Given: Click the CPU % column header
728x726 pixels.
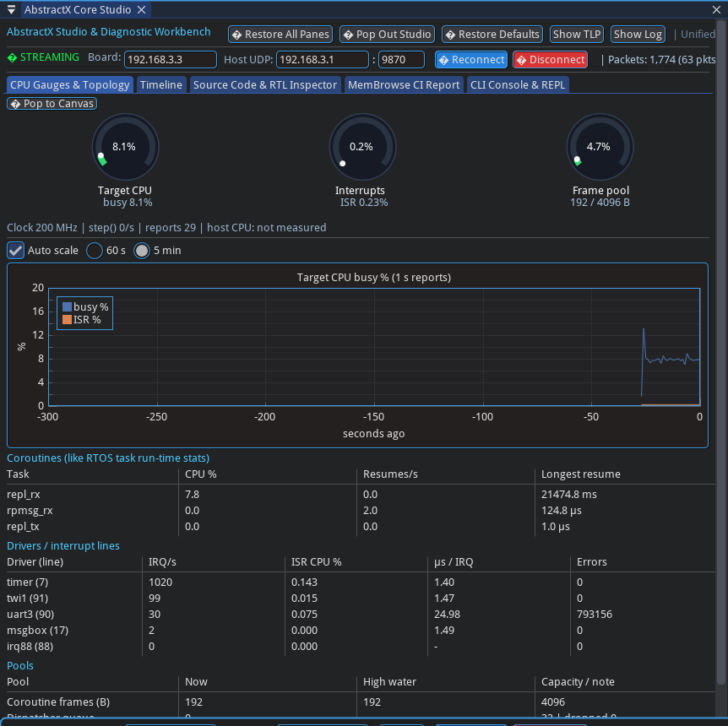Looking at the screenshot, I should click(200, 474).
